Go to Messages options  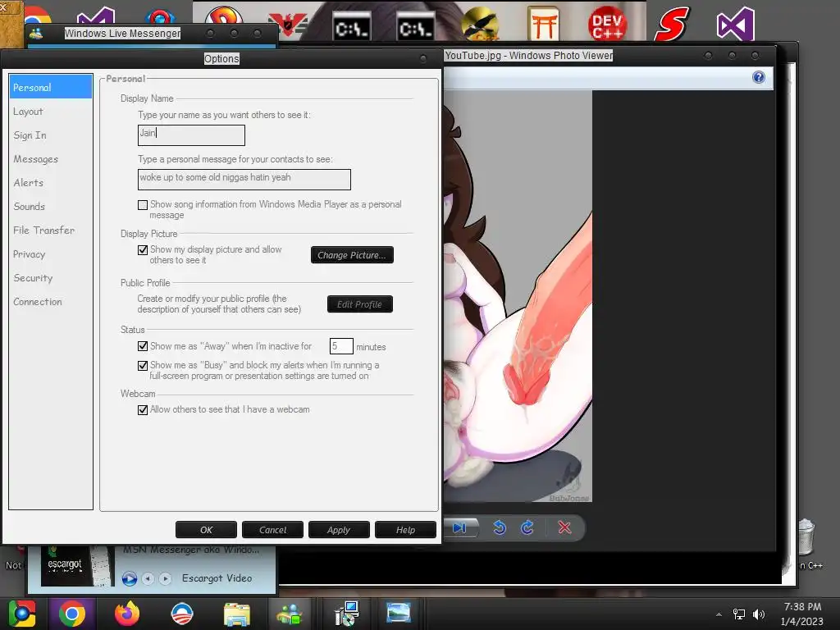pyautogui.click(x=50, y=159)
